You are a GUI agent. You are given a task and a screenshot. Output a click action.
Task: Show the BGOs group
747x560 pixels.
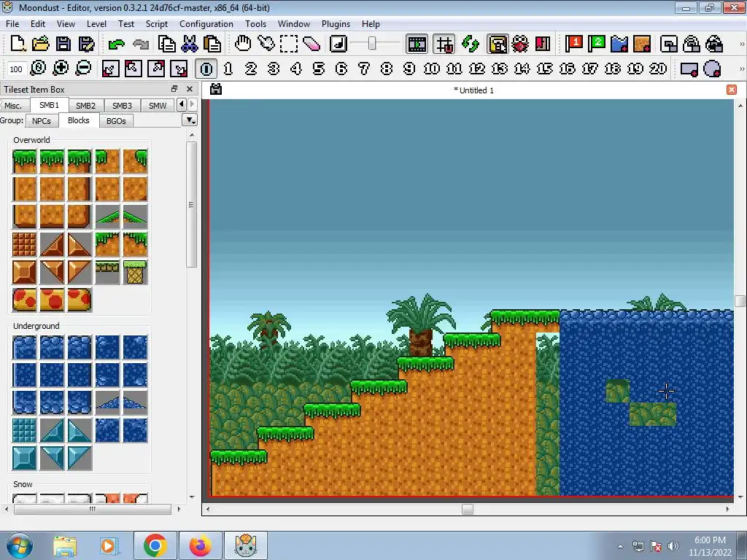tap(116, 121)
